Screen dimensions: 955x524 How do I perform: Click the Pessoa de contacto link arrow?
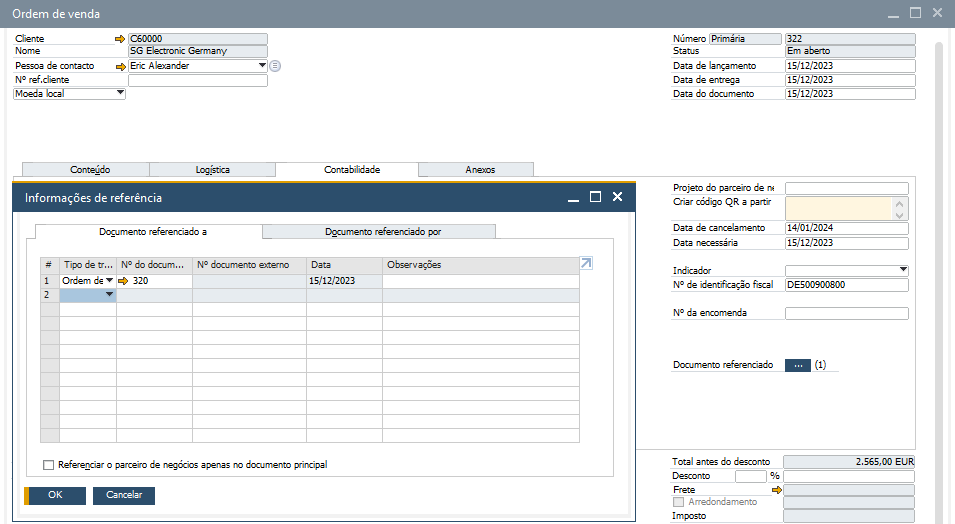(121, 66)
